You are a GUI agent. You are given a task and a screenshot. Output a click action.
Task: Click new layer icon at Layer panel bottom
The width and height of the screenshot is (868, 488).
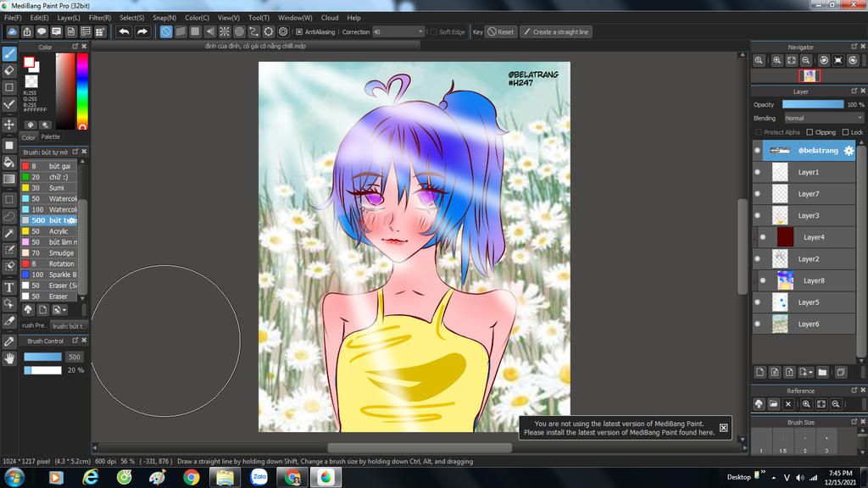760,373
